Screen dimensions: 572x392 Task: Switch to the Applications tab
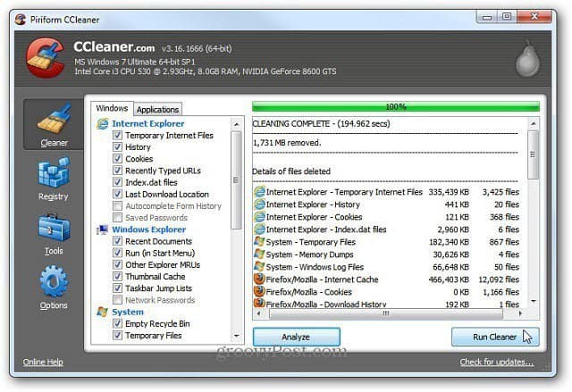(157, 109)
